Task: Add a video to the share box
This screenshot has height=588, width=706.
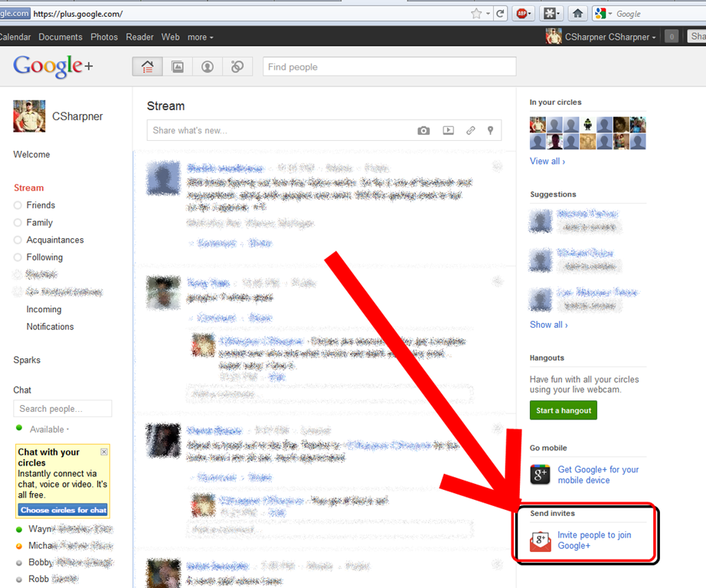Action: pos(448,131)
